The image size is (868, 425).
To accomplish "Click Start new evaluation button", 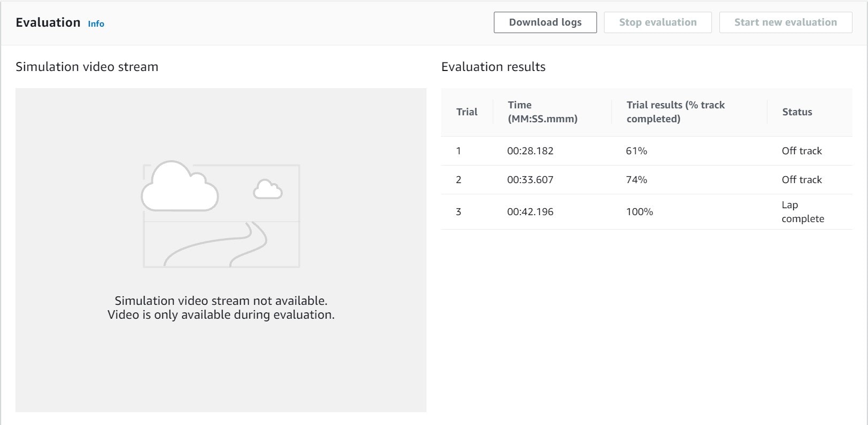I will [786, 22].
